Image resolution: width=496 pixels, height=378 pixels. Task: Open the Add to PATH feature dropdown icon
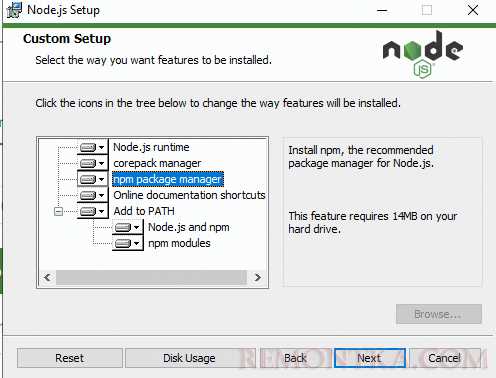click(93, 211)
